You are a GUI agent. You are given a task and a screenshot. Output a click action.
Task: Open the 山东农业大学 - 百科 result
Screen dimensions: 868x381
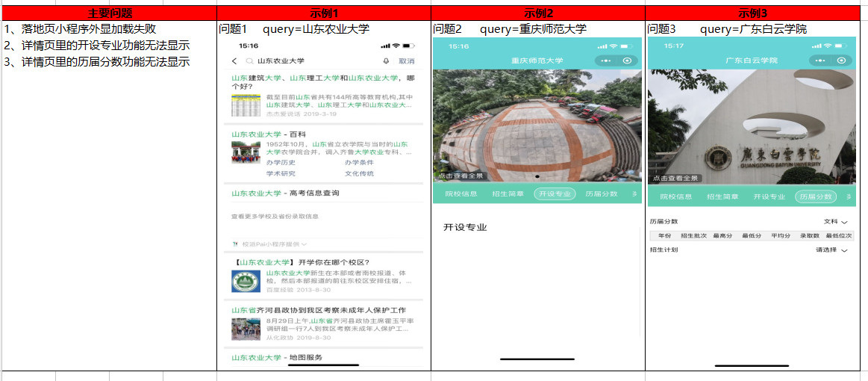(x=269, y=134)
